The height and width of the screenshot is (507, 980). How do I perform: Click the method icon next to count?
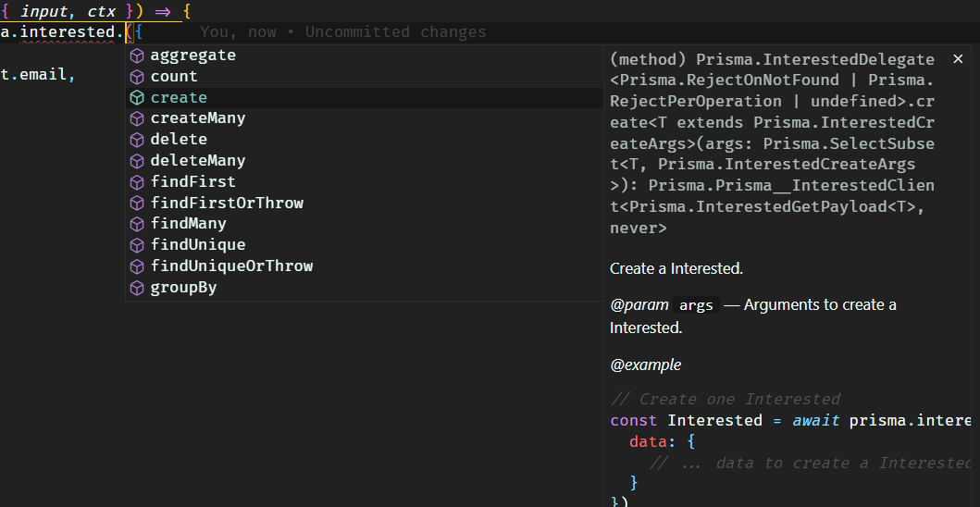[137, 77]
